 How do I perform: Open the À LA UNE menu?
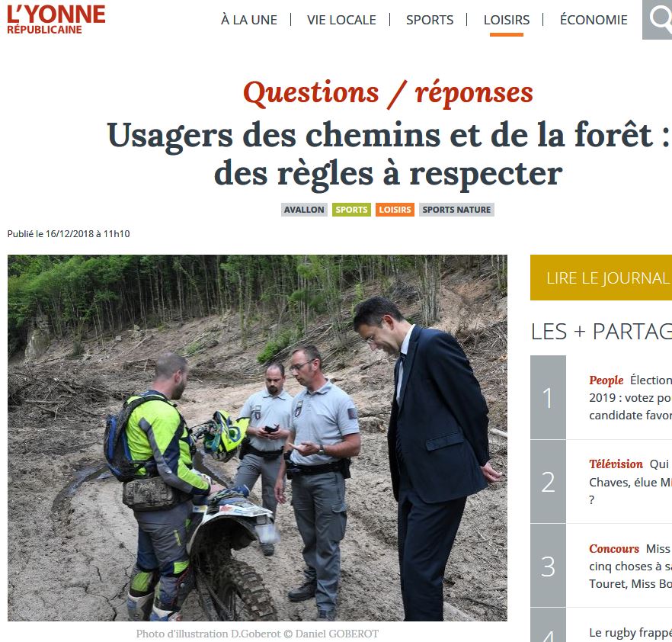pyautogui.click(x=249, y=20)
